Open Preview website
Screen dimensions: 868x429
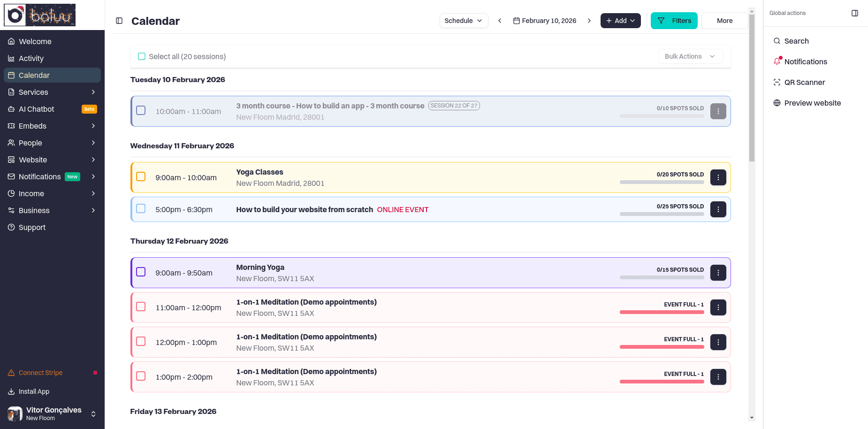pos(812,103)
